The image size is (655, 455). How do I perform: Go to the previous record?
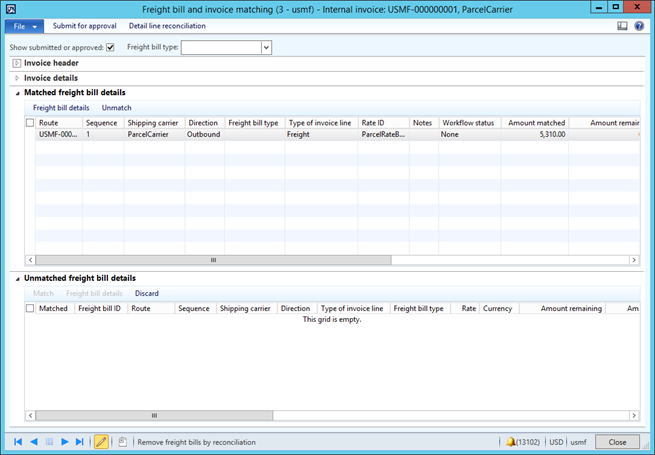[33, 441]
